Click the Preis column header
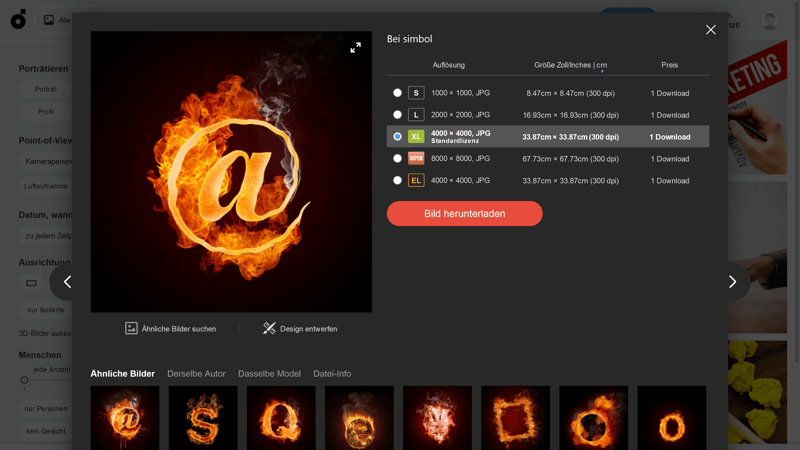This screenshot has width=800, height=450. 669,65
